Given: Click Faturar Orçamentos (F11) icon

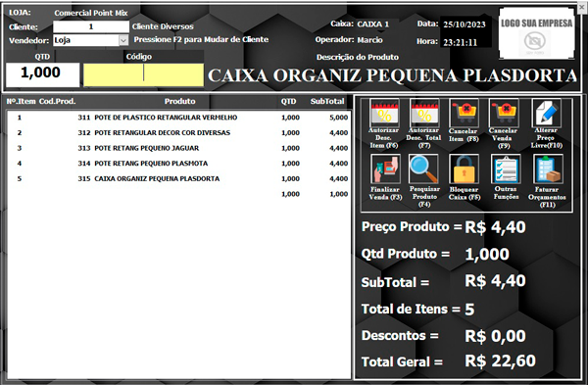Looking at the screenshot, I should coord(548,169).
